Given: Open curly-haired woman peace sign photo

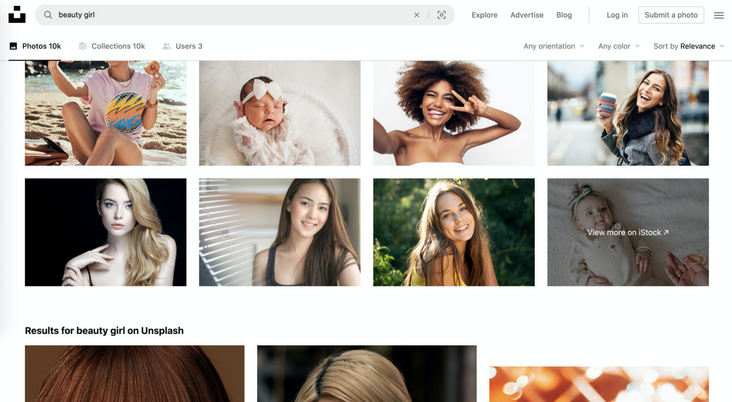Looking at the screenshot, I should [454, 113].
